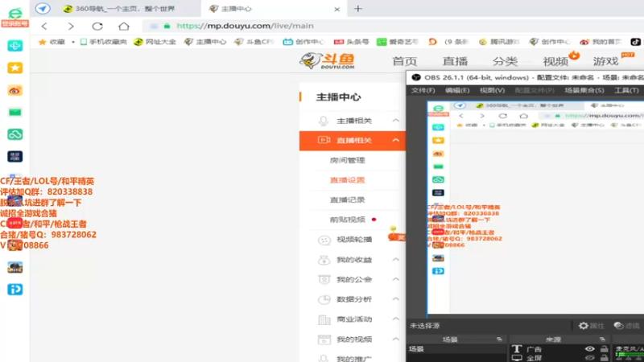Screen dimensions: 644x362
Task: Expand the 我的收益 section chevron
Action: tap(395, 259)
